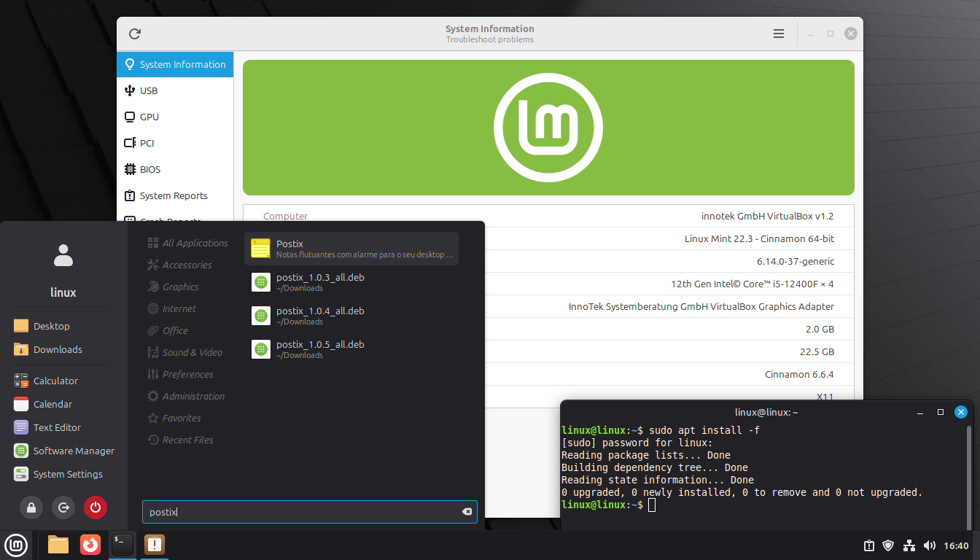Click the lock screen button

[31, 507]
